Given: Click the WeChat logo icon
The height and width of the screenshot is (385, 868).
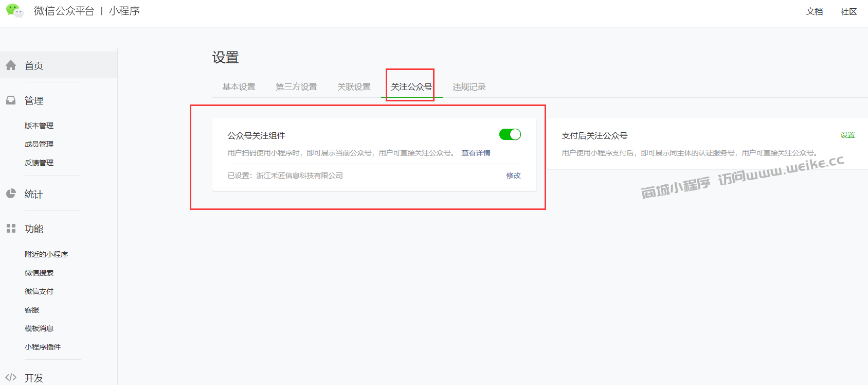Looking at the screenshot, I should point(14,11).
